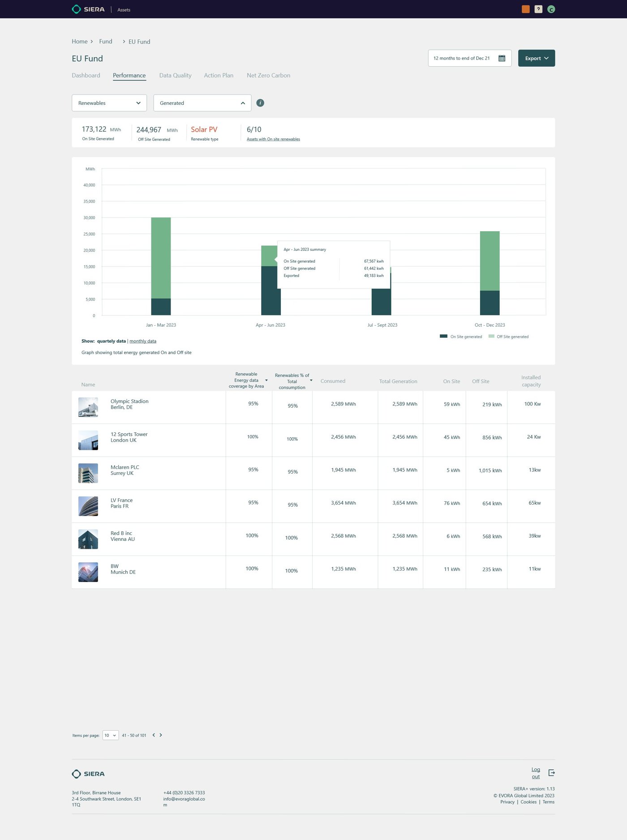Screen dimensions: 627x840
Task: Open the calendar date picker icon
Action: click(x=502, y=58)
